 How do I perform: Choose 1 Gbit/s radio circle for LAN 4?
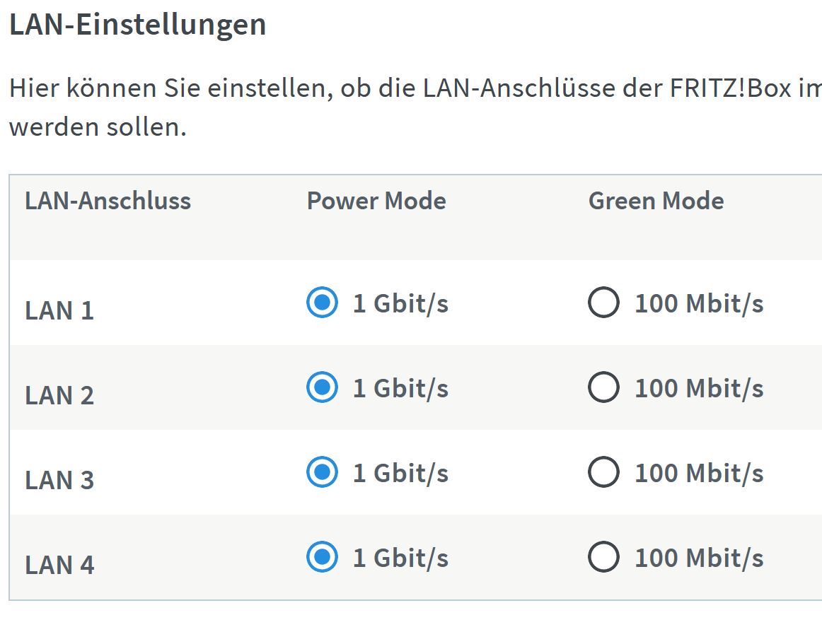(322, 557)
